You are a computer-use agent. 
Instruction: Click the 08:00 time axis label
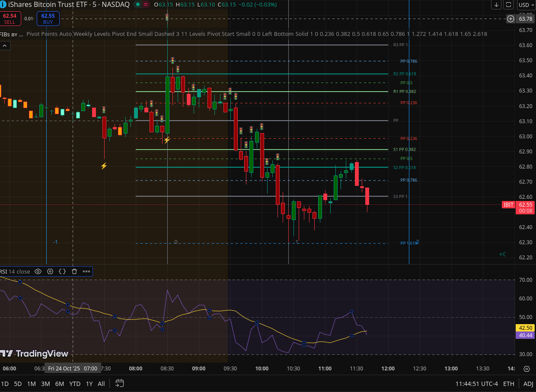coord(136,369)
